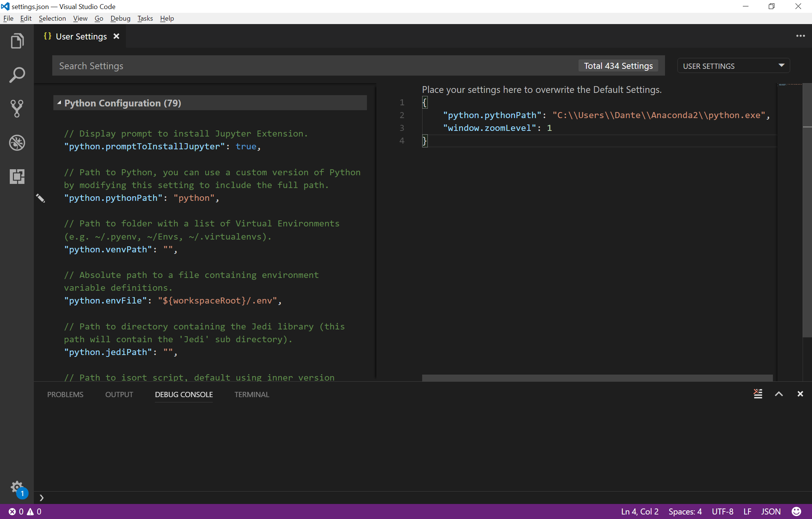Open the Debug view in activity bar

point(17,143)
